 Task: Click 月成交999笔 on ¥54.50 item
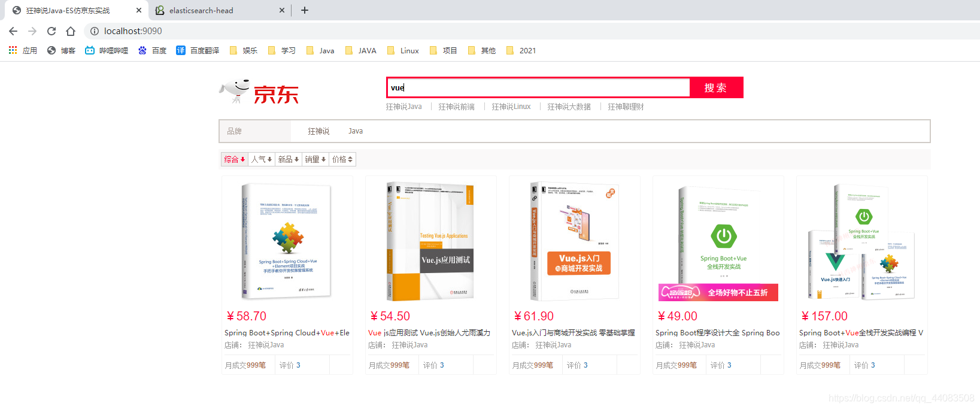(x=389, y=365)
